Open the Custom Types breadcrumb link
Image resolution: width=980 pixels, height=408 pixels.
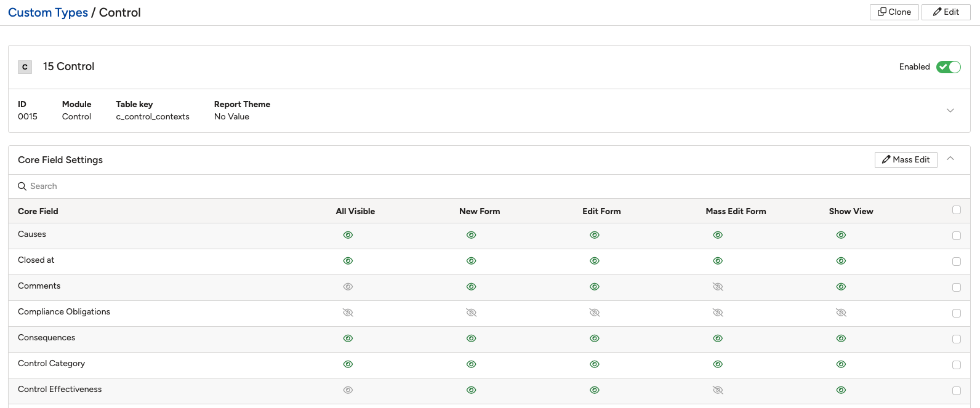click(48, 12)
